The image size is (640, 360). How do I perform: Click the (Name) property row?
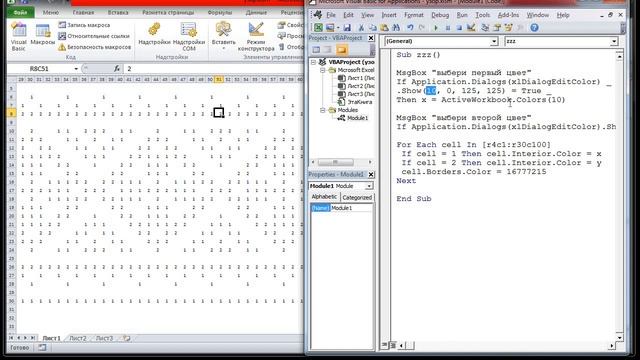click(x=342, y=208)
